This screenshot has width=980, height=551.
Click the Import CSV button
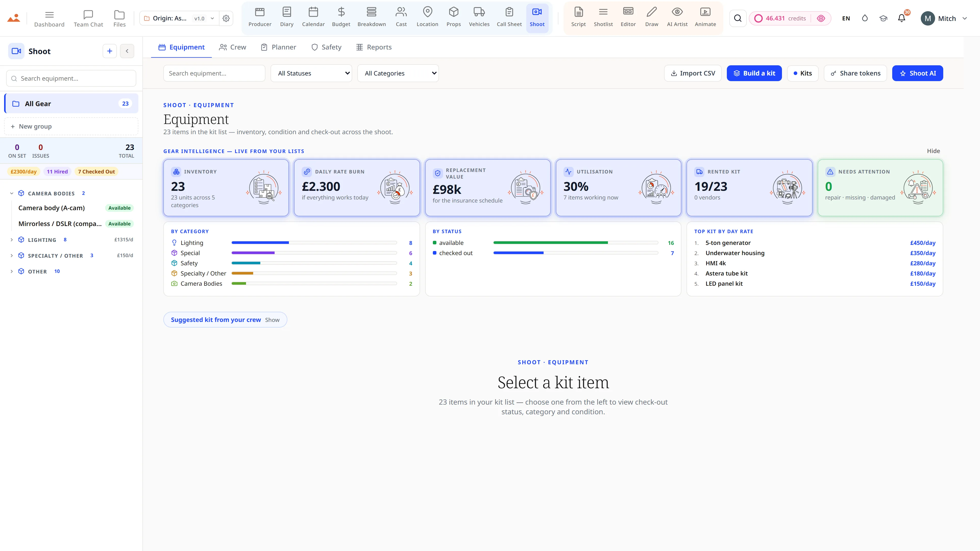point(692,73)
